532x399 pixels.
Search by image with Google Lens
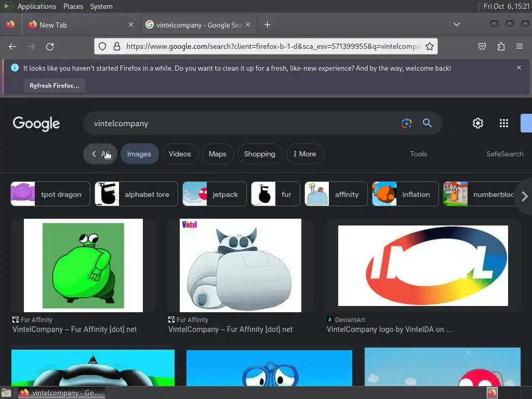(x=406, y=123)
